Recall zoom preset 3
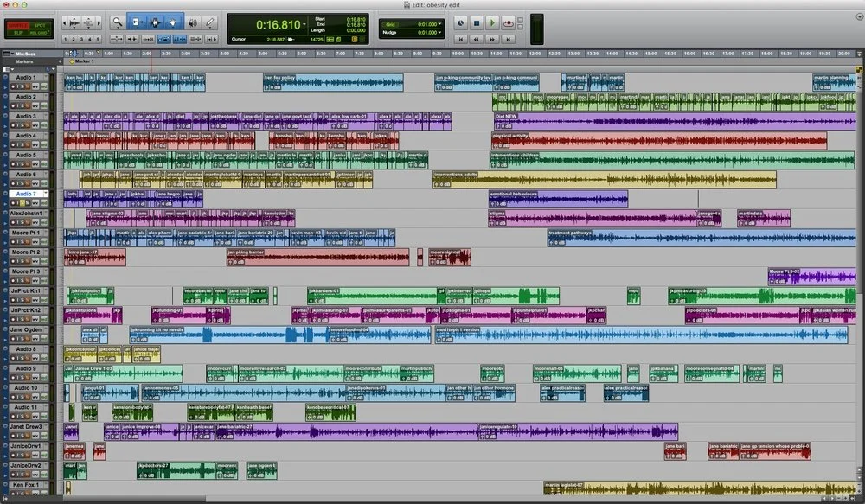Viewport: 865px width, 504px height. (81, 39)
